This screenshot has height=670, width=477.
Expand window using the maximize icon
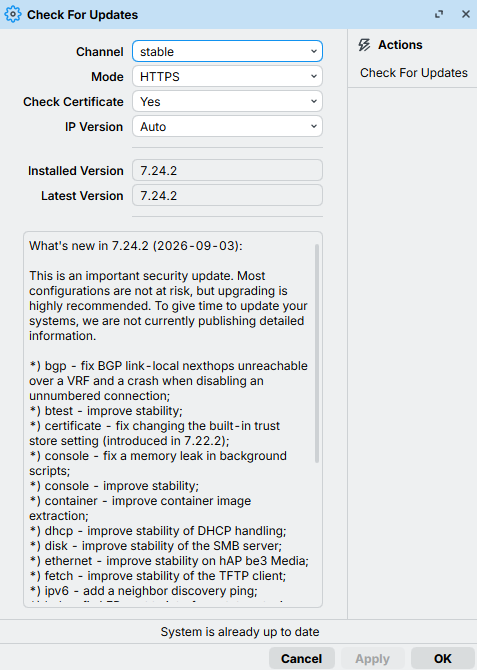pyautogui.click(x=439, y=15)
